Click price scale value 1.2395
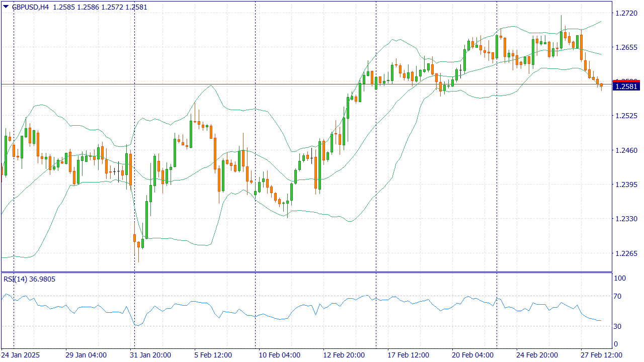The image size is (644, 362). (x=626, y=185)
